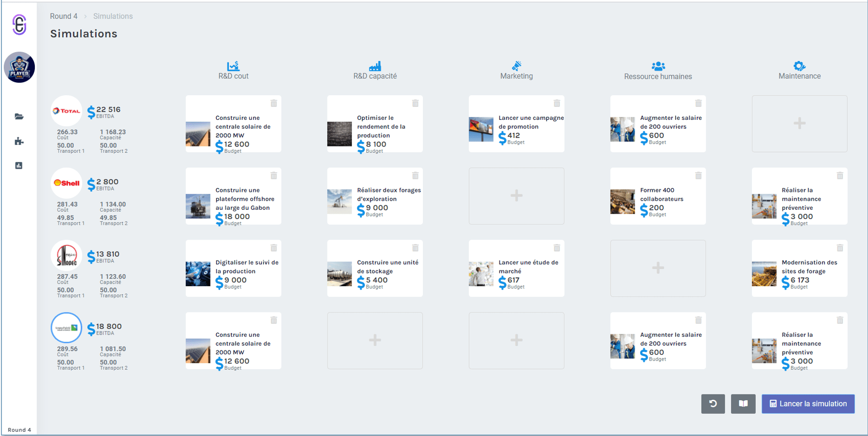Viewport: 868px width, 436px height.
Task: Click the Lancer la simulation button
Action: 808,404
